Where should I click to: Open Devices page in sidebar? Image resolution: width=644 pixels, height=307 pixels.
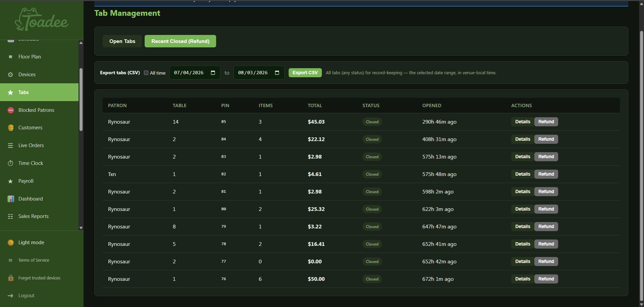click(x=39, y=75)
